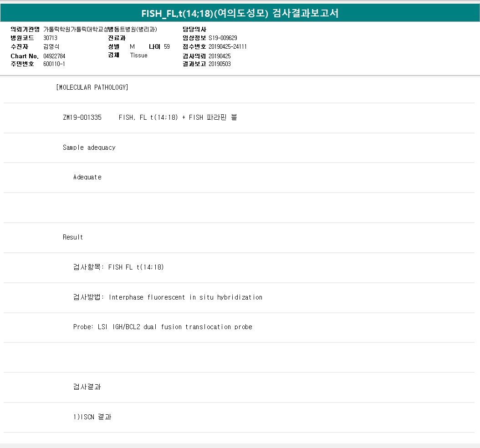Click sex value M
The height and width of the screenshot is (448, 480).
[x=132, y=46]
